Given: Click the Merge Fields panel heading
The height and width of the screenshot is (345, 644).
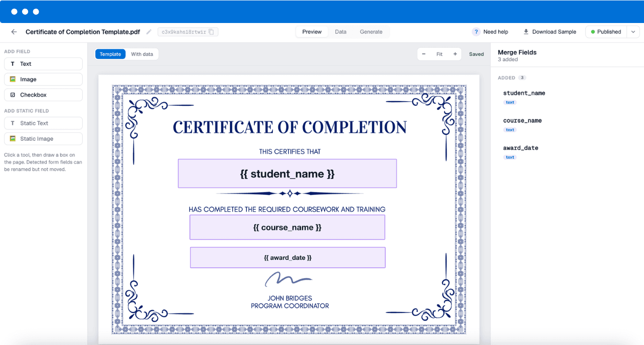Looking at the screenshot, I should point(517,52).
